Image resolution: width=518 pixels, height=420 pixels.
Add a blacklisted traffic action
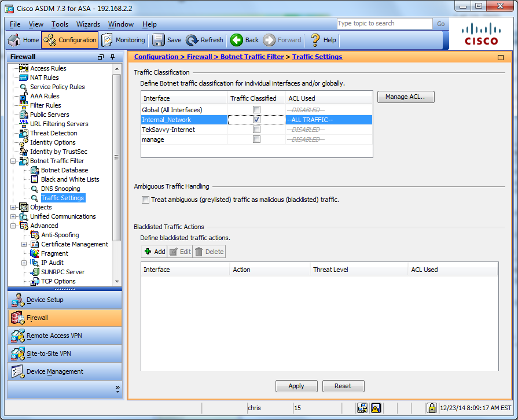155,252
